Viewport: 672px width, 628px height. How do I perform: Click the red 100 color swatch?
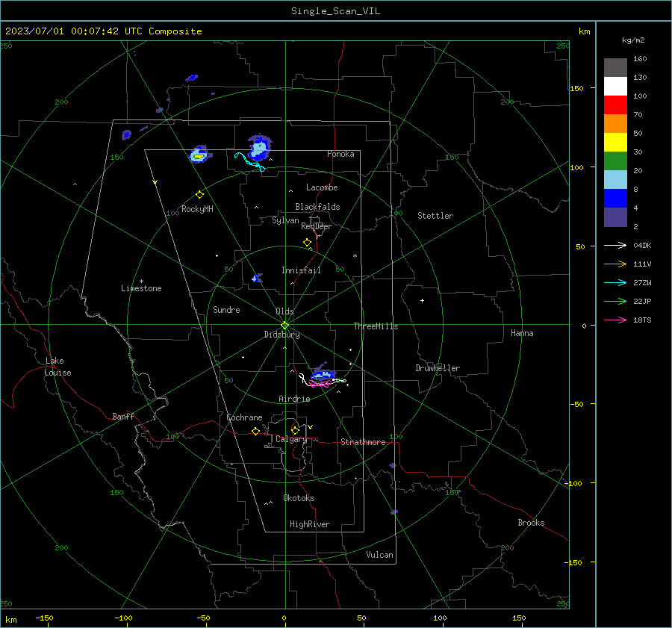point(615,105)
